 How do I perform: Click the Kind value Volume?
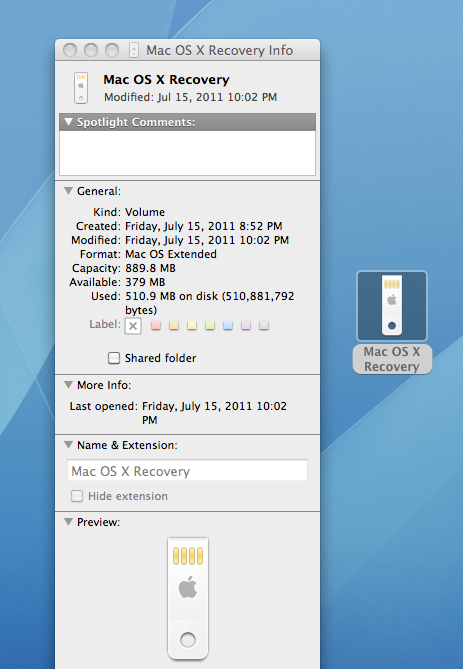[x=145, y=212]
